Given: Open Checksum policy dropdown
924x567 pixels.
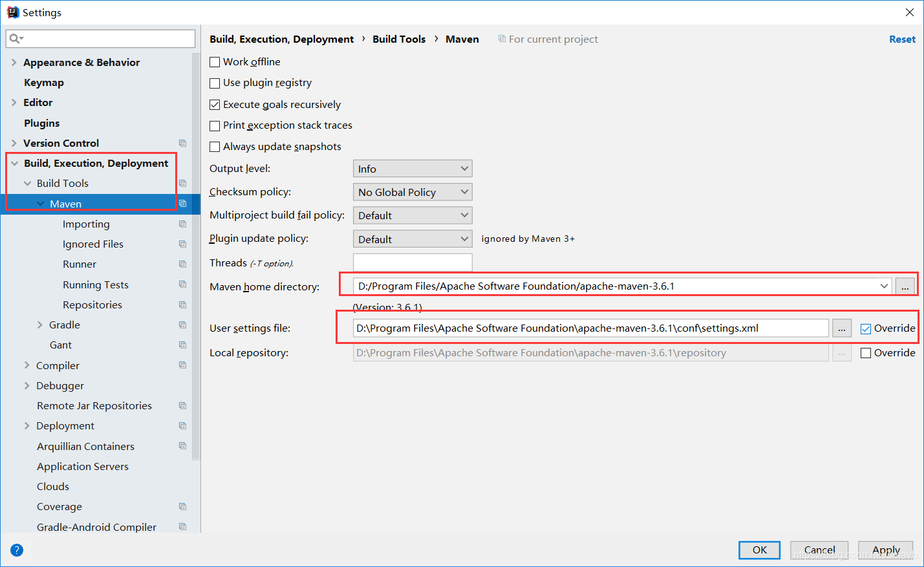Looking at the screenshot, I should click(413, 192).
